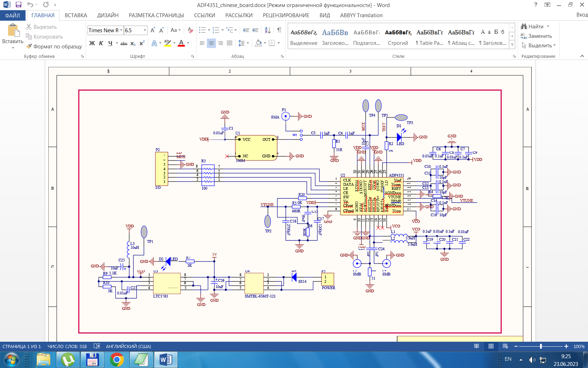Cut selection with Вырезать
This screenshot has width=588, height=368.
[x=41, y=27]
